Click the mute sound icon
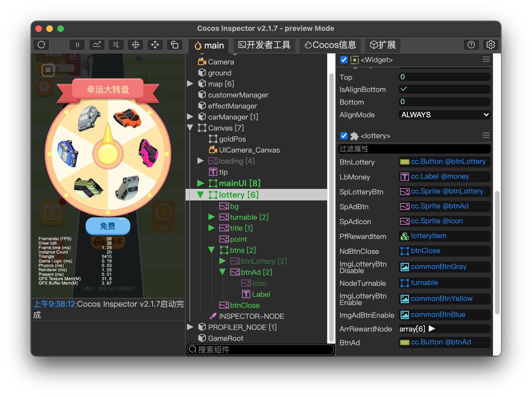Image resolution: width=532 pixels, height=397 pixels. 116,45
